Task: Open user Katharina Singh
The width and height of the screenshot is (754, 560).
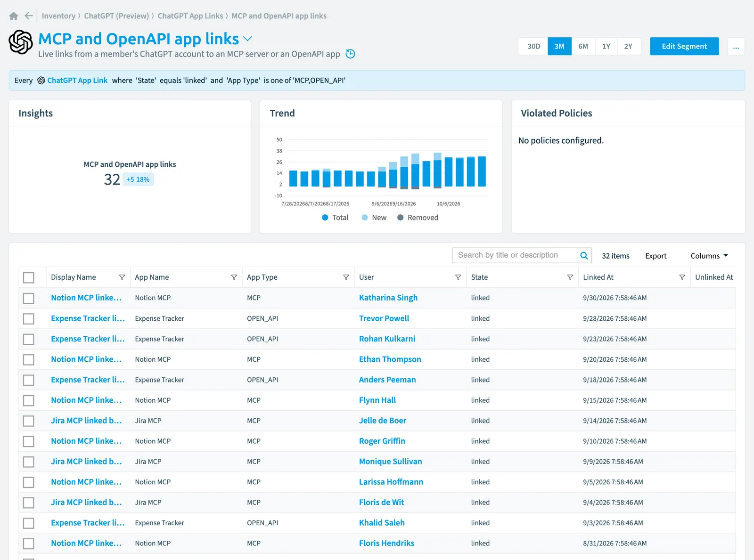Action: tap(388, 298)
